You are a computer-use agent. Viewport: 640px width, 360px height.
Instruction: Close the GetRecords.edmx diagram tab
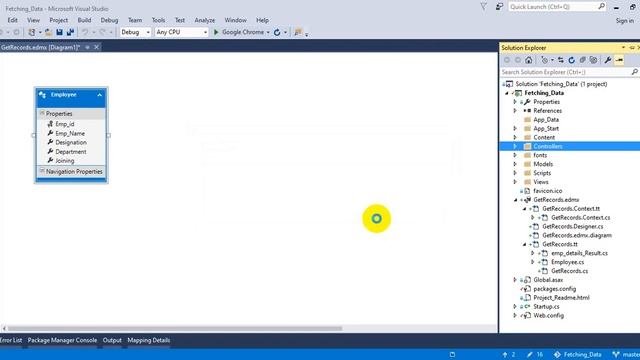point(96,47)
